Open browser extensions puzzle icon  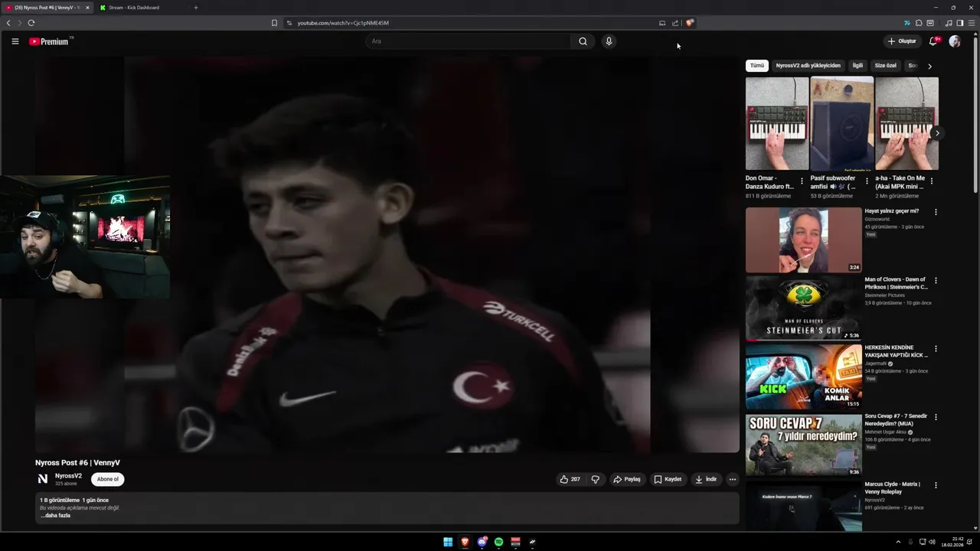[919, 23]
